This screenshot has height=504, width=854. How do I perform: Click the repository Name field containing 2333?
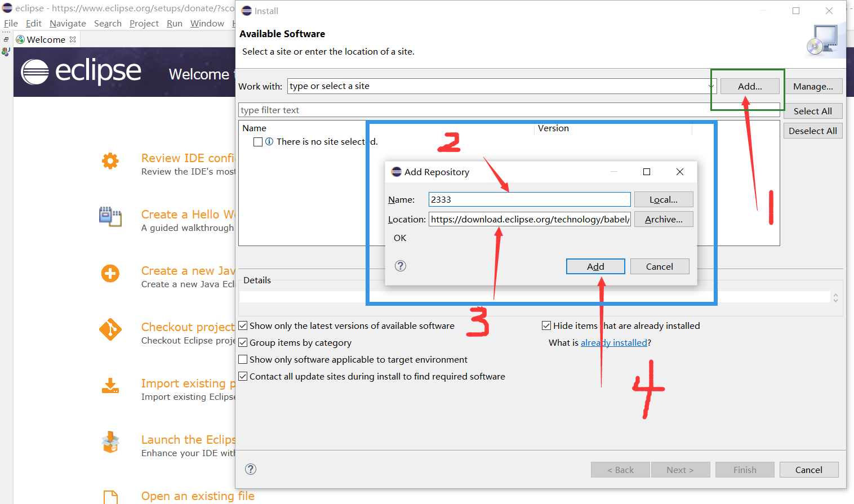coord(530,199)
